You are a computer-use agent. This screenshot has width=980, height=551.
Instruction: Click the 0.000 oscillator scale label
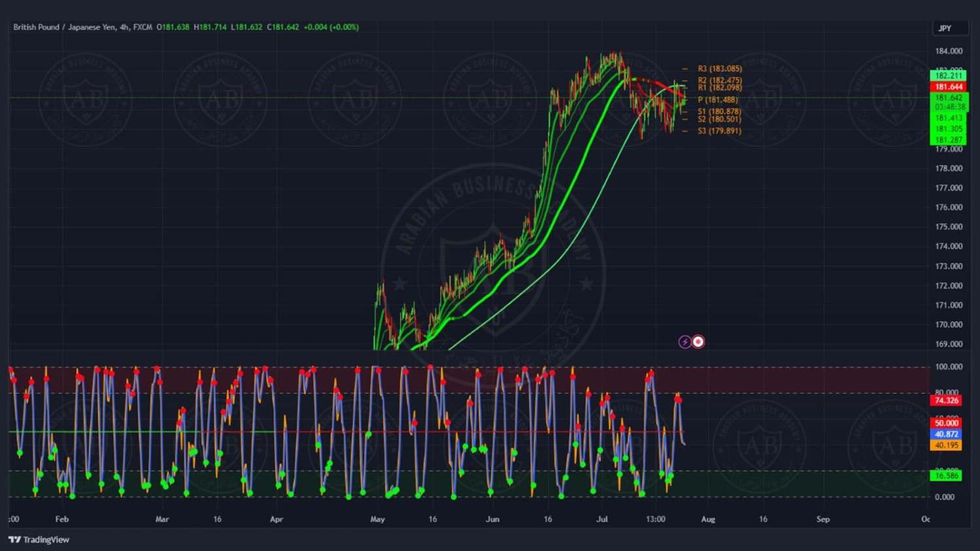tap(945, 497)
